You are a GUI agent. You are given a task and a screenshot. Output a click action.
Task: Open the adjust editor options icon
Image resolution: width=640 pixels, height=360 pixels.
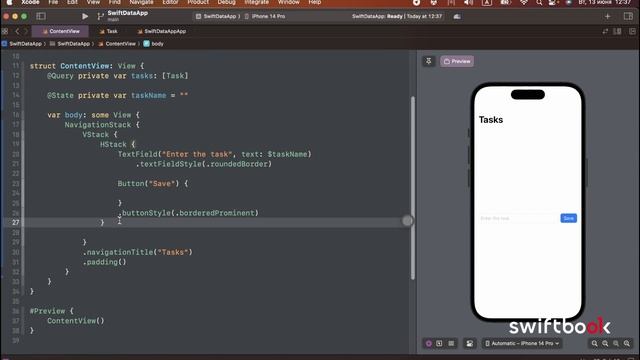coord(618,31)
